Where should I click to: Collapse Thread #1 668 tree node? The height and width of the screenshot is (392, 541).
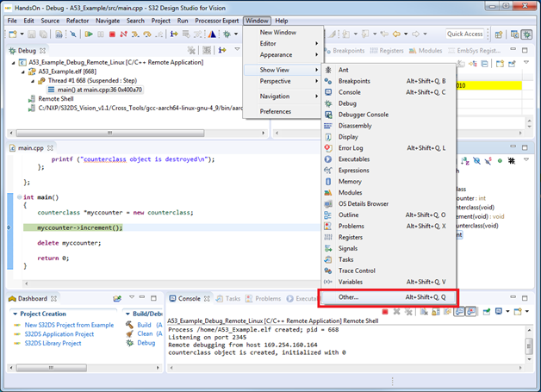click(33, 81)
